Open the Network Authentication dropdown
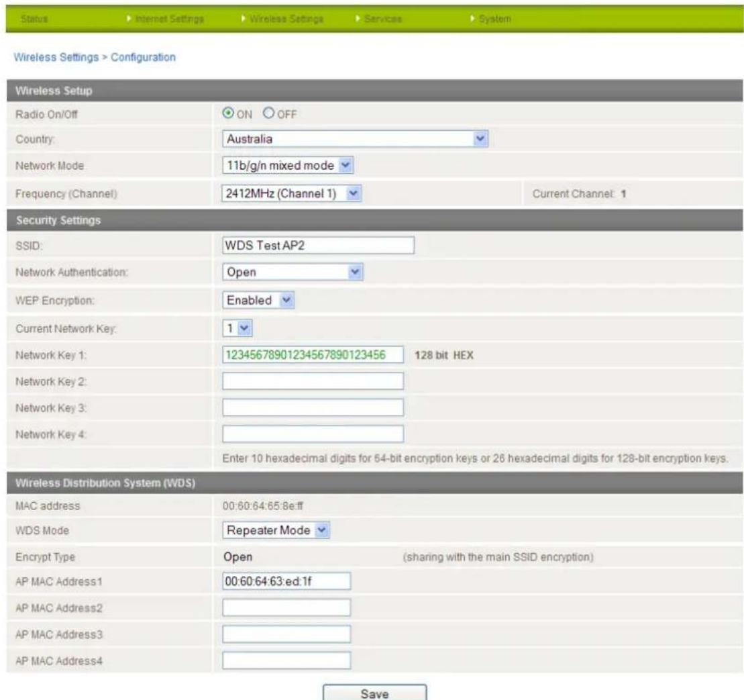This screenshot has height=700, width=744. point(293,272)
